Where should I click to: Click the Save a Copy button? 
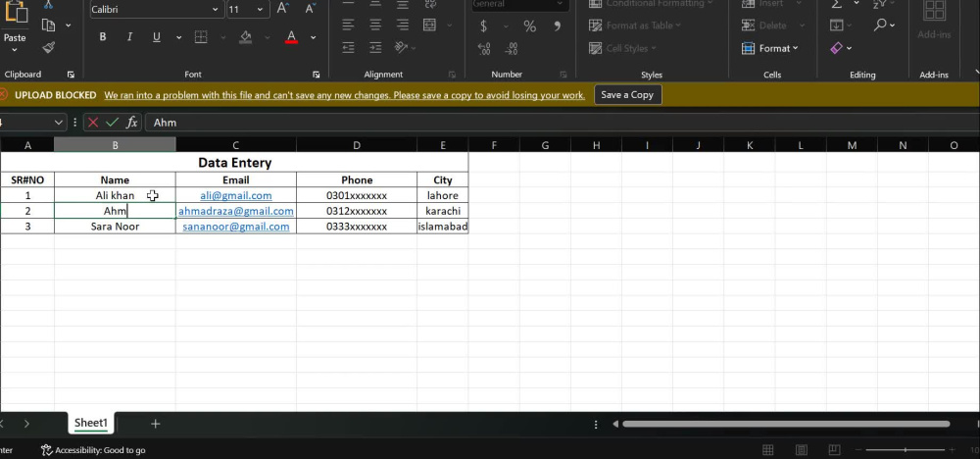tap(627, 95)
